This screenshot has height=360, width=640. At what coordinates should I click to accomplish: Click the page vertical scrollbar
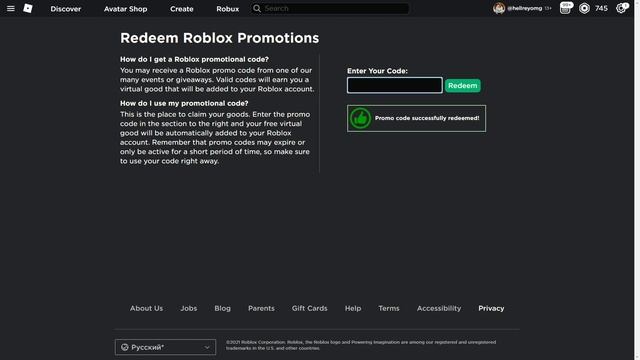pos(637,180)
